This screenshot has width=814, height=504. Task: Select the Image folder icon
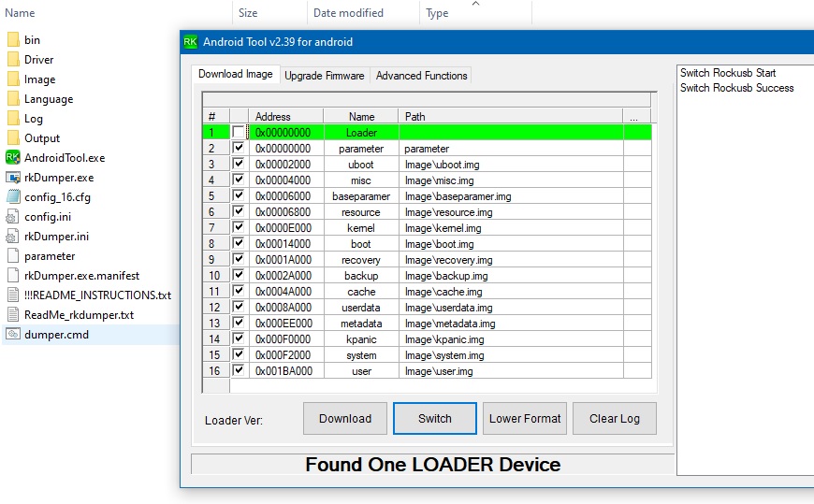pos(13,79)
